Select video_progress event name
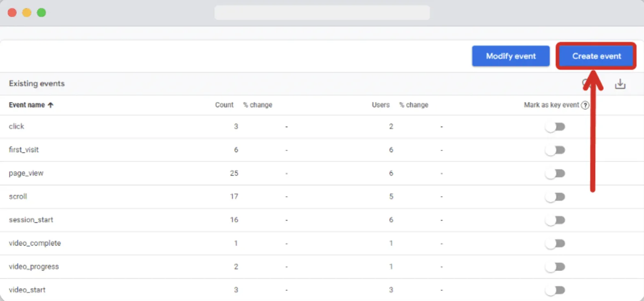Viewport: 644px width, 301px height. click(x=34, y=266)
